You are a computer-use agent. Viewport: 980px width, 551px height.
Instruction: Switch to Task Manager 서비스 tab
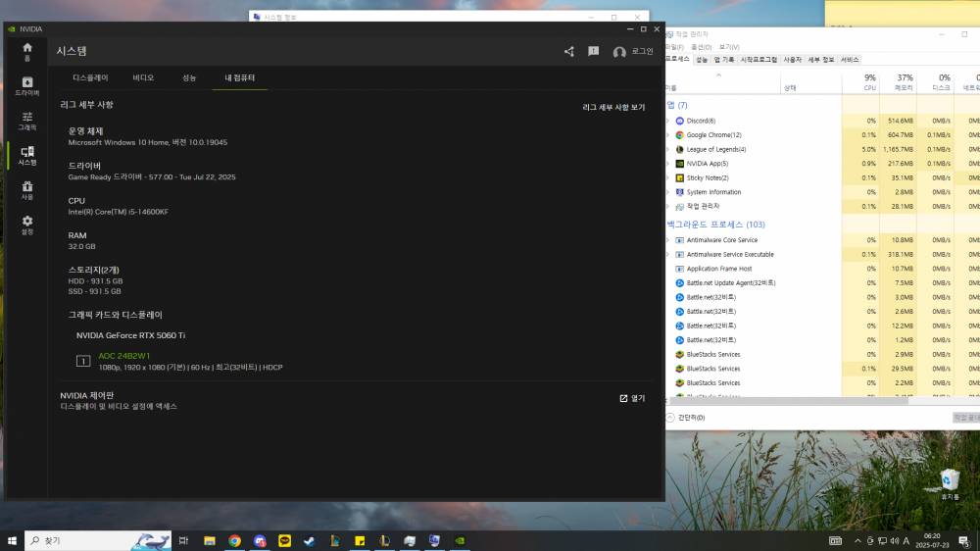tap(850, 60)
